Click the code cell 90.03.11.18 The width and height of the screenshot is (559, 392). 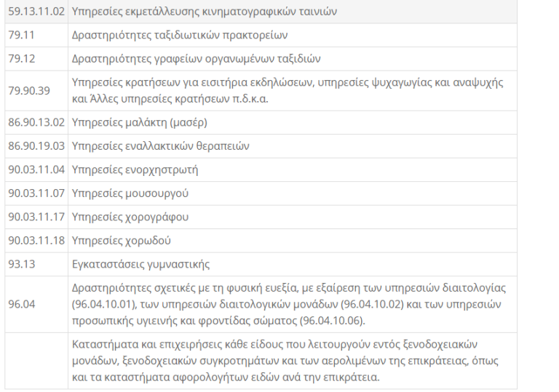(x=36, y=240)
